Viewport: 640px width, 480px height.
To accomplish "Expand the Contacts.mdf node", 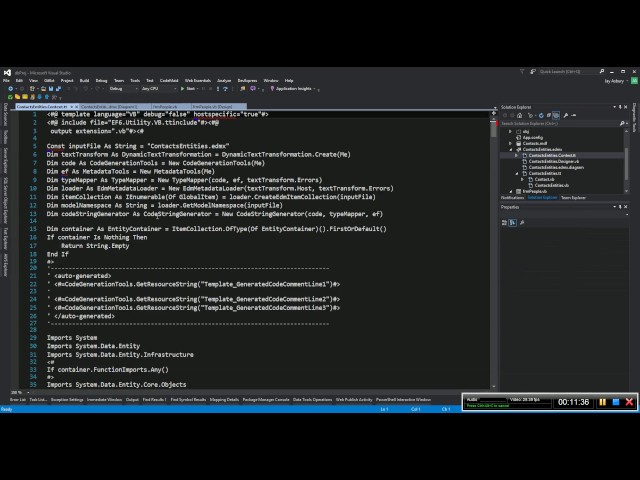I will click(510, 144).
